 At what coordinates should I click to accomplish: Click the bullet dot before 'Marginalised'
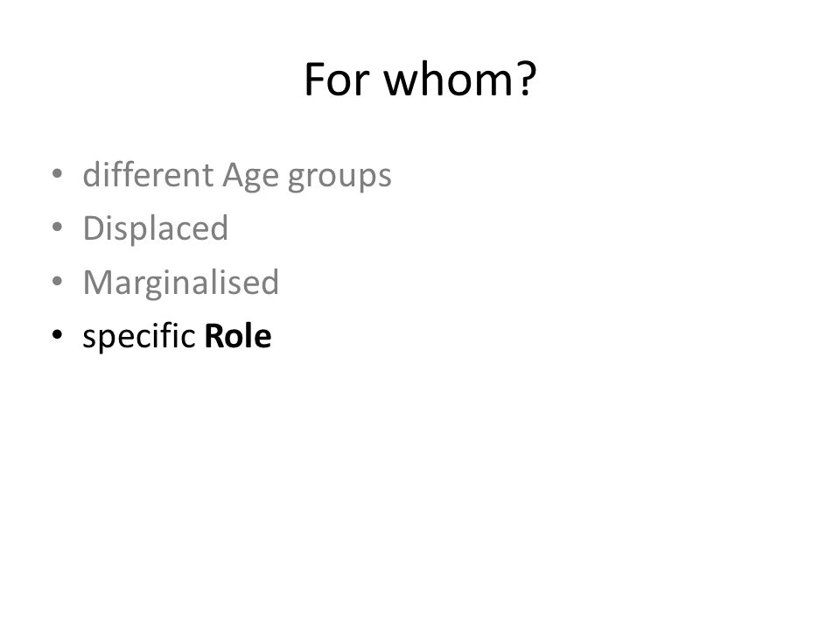point(57,281)
